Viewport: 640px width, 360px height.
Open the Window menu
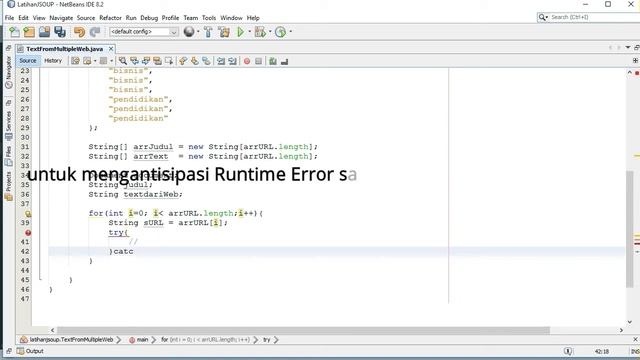pyautogui.click(x=231, y=18)
